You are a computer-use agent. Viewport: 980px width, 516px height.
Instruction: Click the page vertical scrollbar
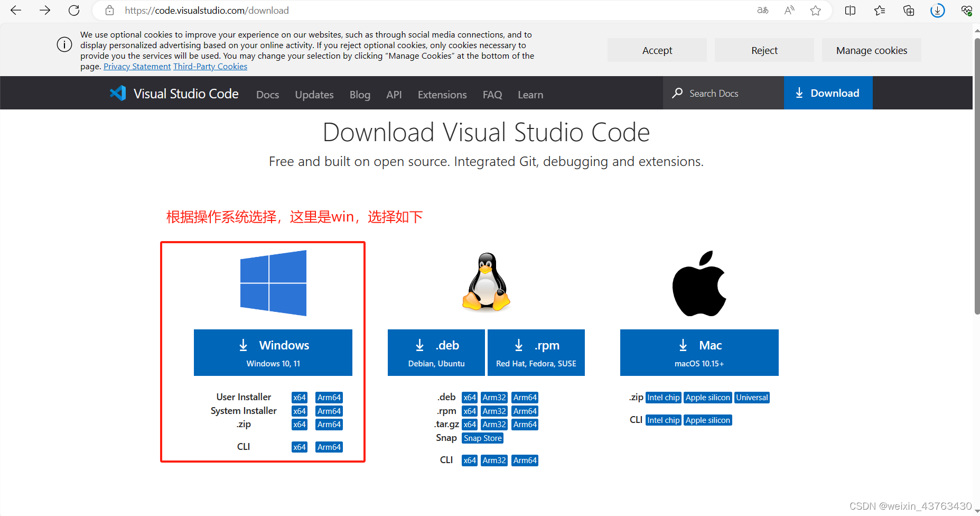click(977, 176)
